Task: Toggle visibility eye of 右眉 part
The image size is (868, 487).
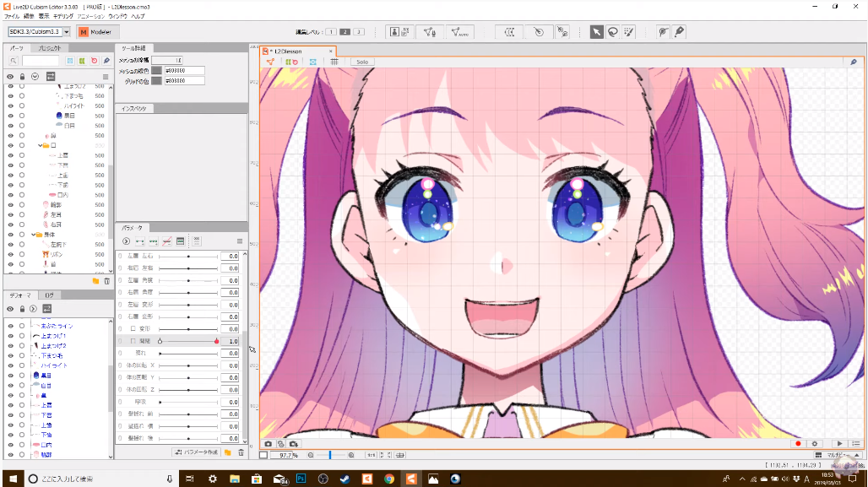Action: 10,225
